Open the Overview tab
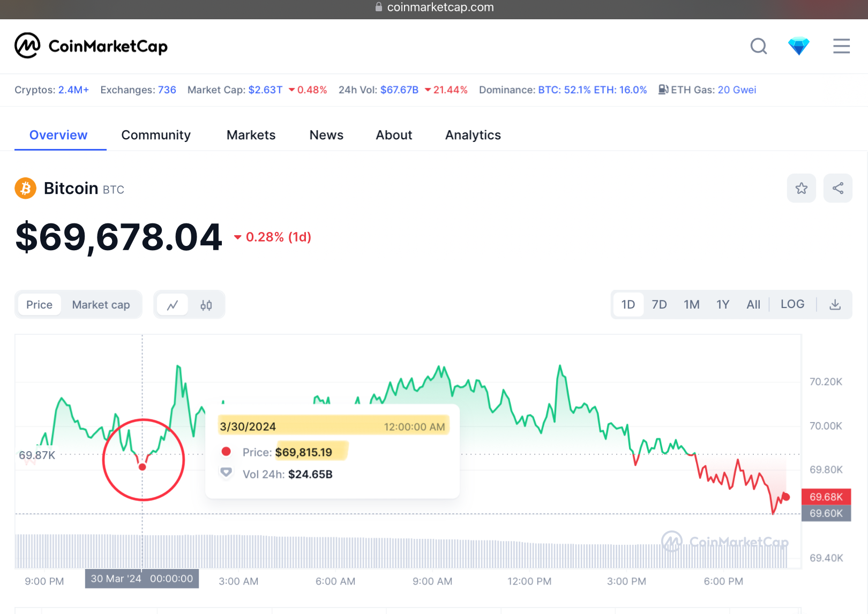 58,135
